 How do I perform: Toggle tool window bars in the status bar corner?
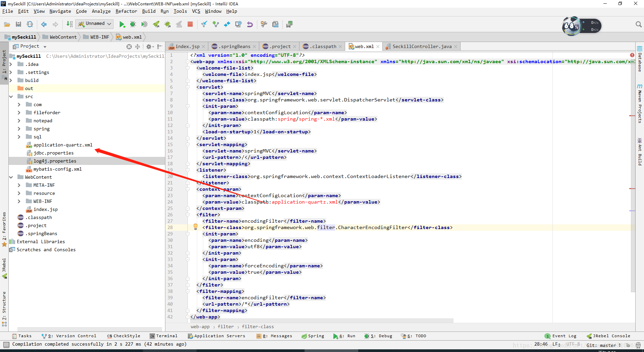[6, 344]
